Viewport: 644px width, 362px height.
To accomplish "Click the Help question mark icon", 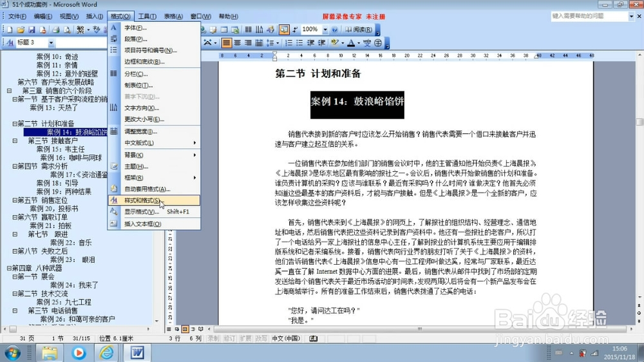I will click(x=335, y=30).
